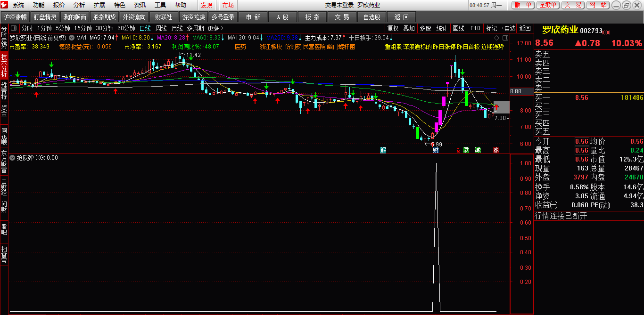
Task: Open the 报价 menu
Action: coord(59,5)
